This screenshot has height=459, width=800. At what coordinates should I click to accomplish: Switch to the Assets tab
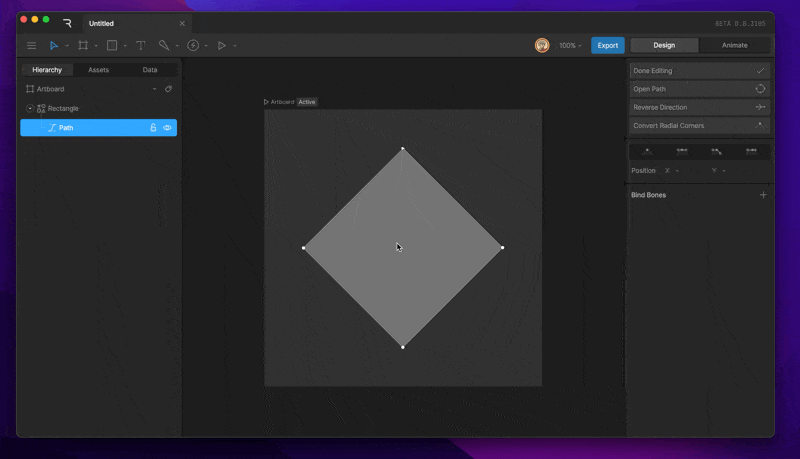click(x=98, y=70)
